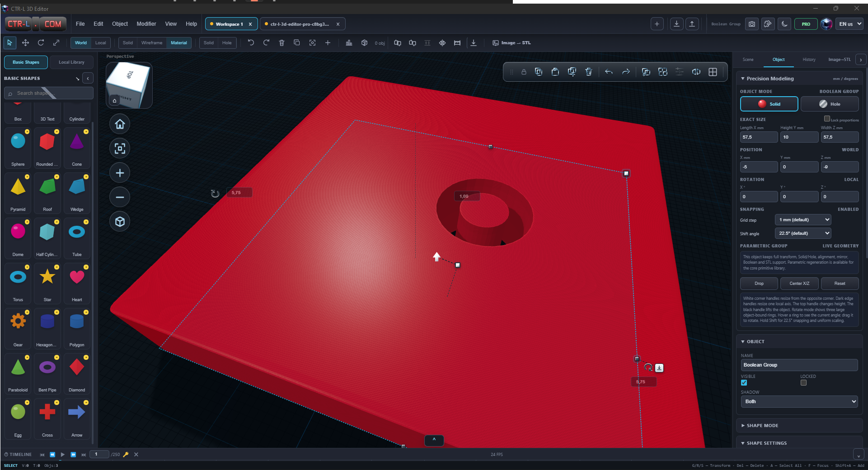
Task: Click the cube view-mode button in the viewport
Action: pyautogui.click(x=120, y=222)
